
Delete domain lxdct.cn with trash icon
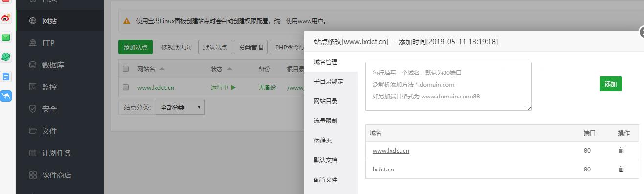click(621, 169)
